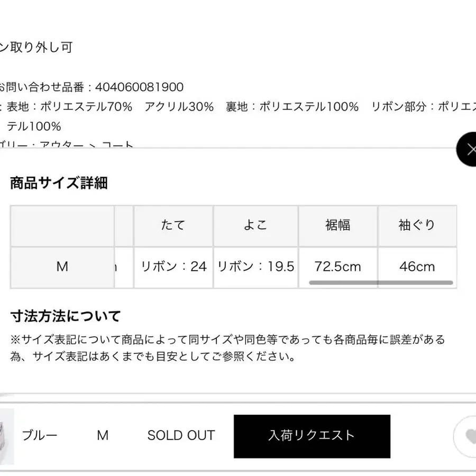Open the blue product thumbnail
Image resolution: width=476 pixels, height=476 pixels.
tap(7, 436)
